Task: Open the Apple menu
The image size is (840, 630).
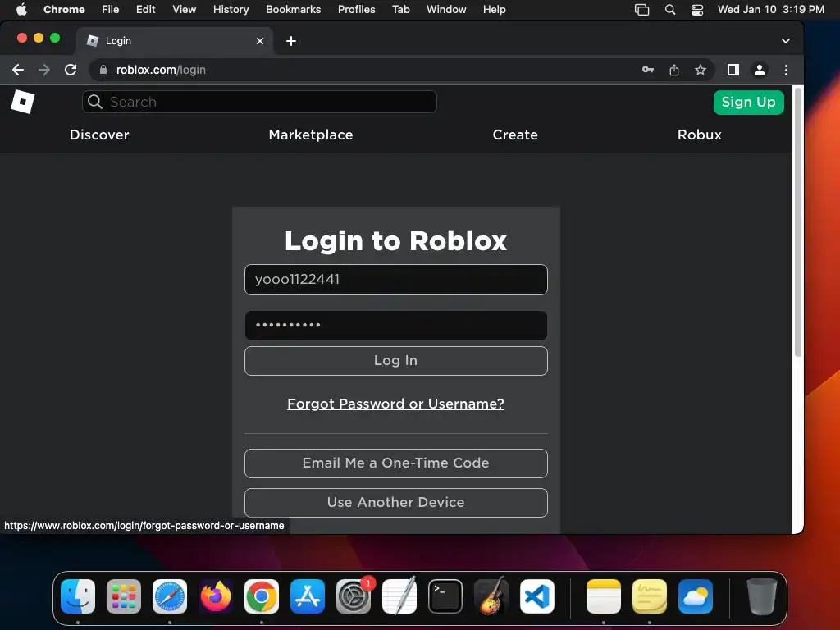Action: coord(21,9)
